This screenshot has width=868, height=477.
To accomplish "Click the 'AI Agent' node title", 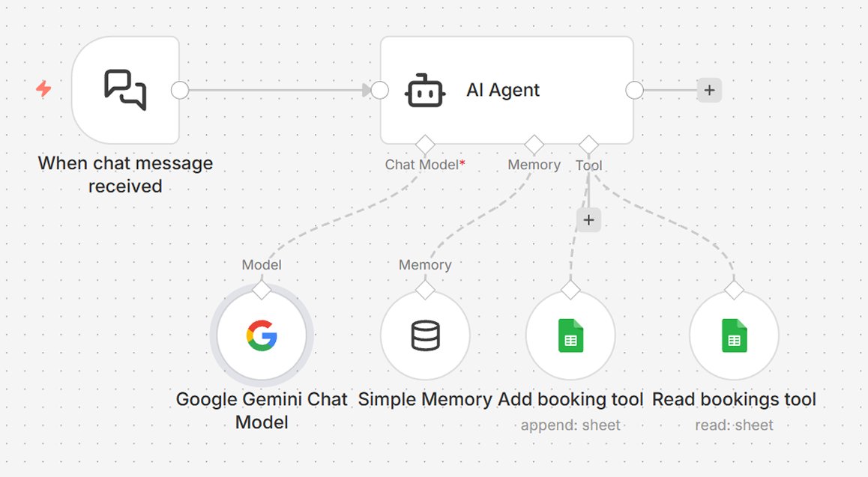I will tap(503, 90).
